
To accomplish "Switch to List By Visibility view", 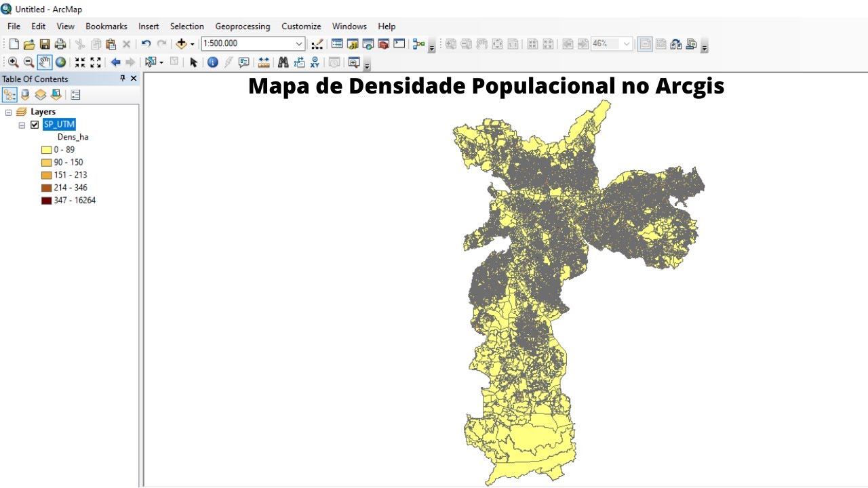I will (x=41, y=95).
